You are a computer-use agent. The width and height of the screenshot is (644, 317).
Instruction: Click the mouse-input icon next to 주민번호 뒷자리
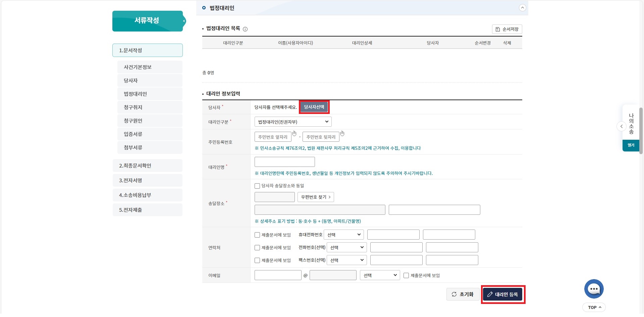tap(342, 133)
